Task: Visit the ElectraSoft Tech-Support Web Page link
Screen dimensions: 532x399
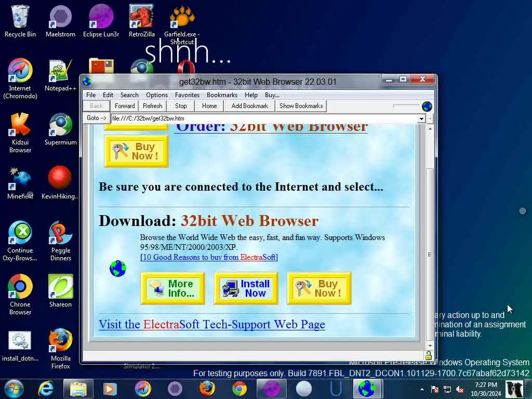Action: point(212,324)
